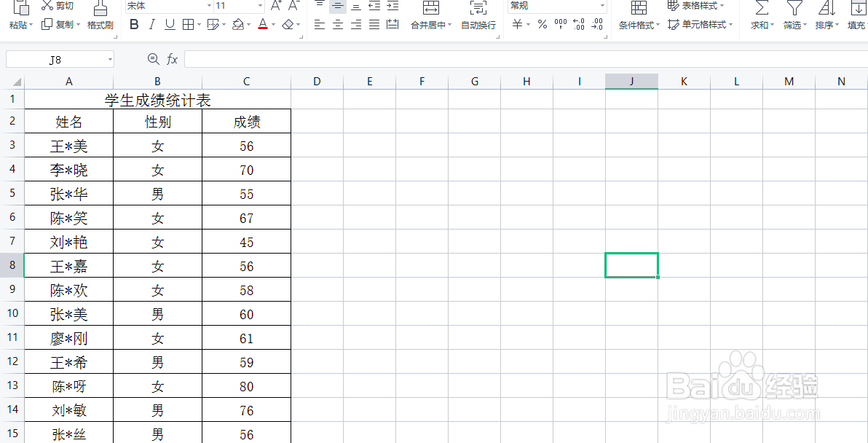Open Cell Style (单元格样式) menu

click(x=700, y=24)
